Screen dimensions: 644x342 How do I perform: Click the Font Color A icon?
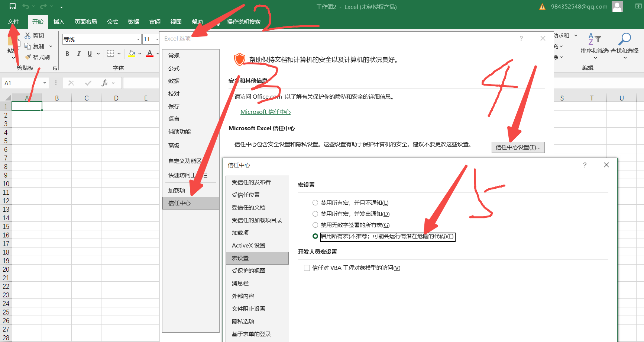150,54
